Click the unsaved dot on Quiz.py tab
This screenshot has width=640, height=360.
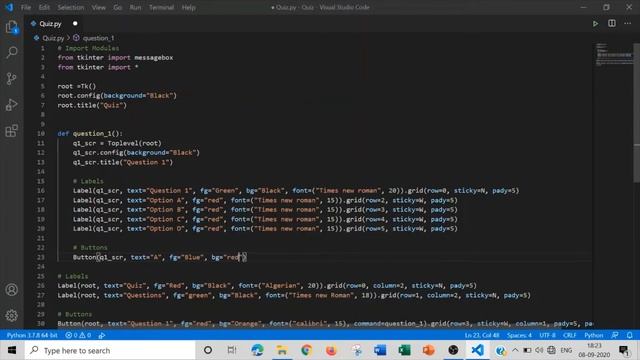(75, 24)
